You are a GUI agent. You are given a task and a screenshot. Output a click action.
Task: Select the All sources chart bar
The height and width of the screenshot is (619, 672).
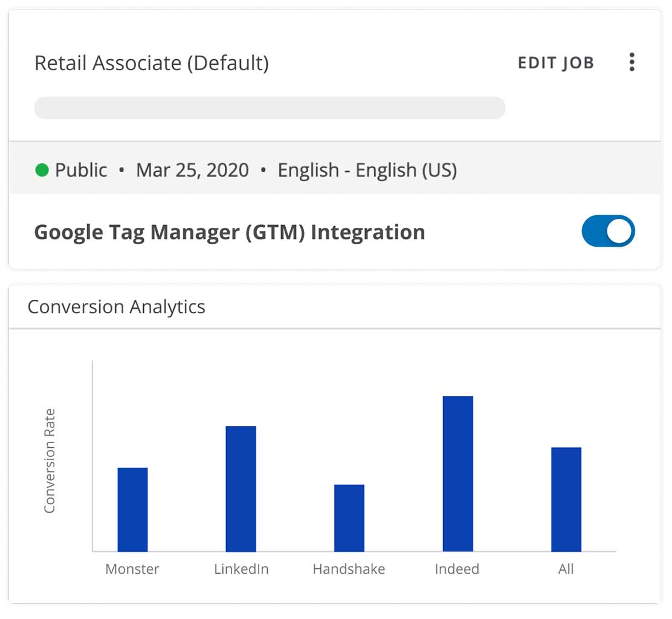[566, 499]
